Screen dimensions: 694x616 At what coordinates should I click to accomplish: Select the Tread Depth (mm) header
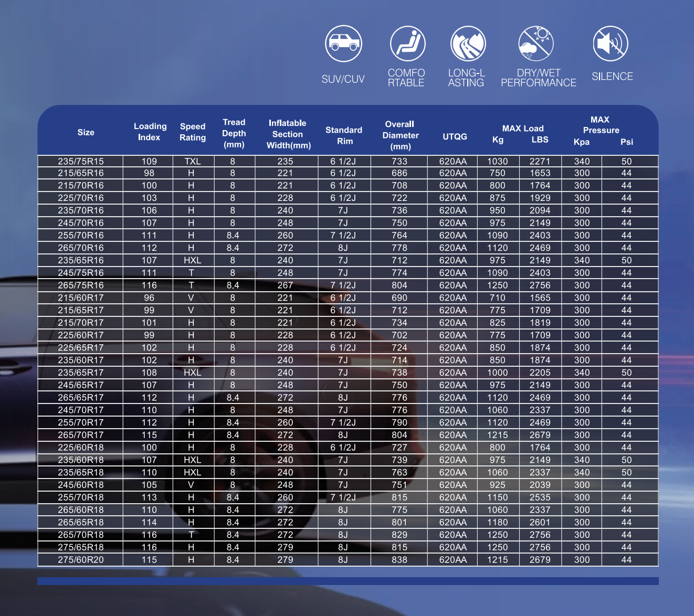click(234, 133)
